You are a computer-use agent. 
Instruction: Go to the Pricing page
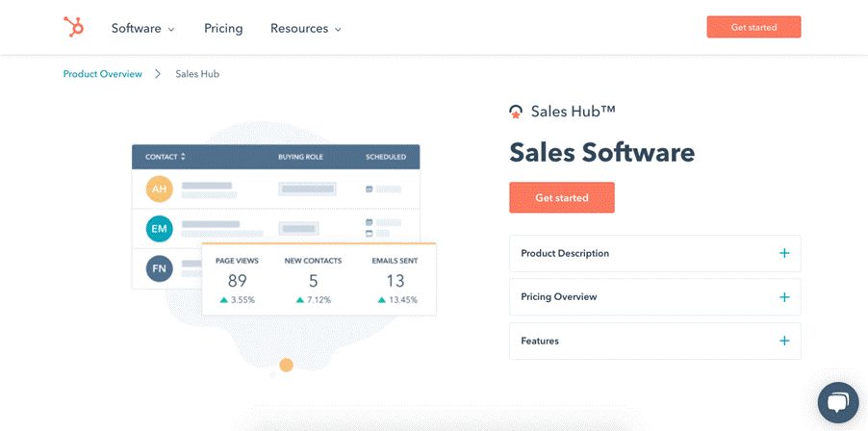(x=223, y=28)
